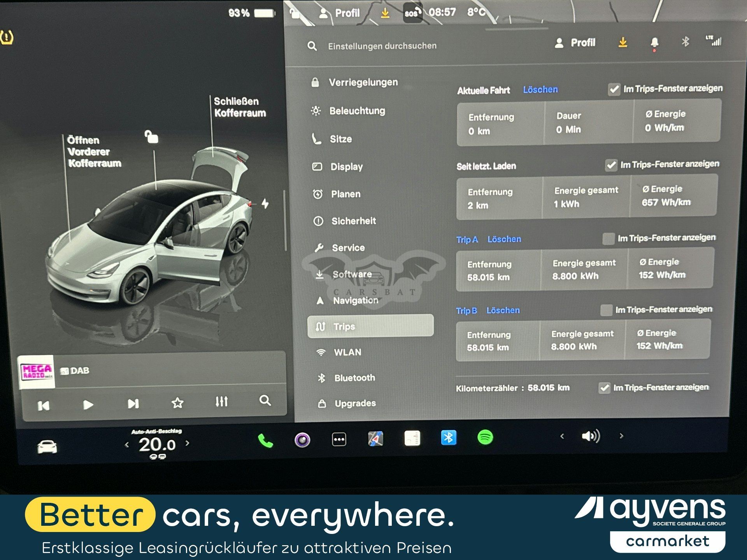Open the Bluetooth app in the dock

tap(449, 438)
